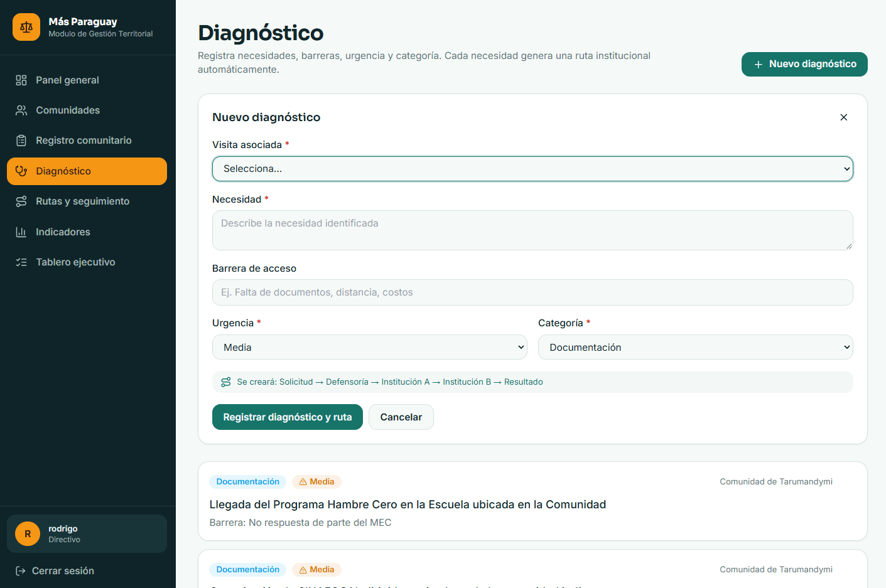Screen dimensions: 886x588
Task: Click the Más Paraguay scales logo icon
Action: pyautogui.click(x=26, y=27)
